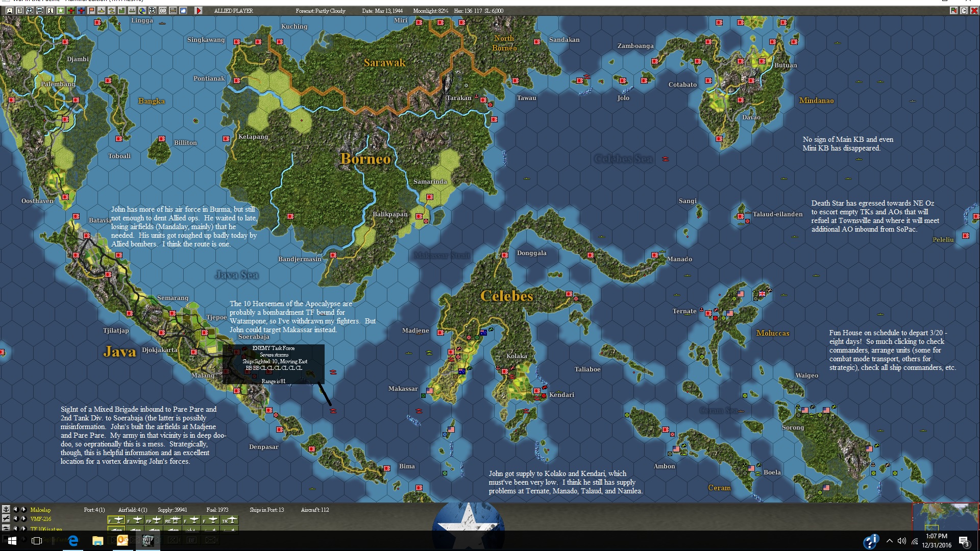Click the red plane on green icon
980x551 pixels.
point(71,10)
